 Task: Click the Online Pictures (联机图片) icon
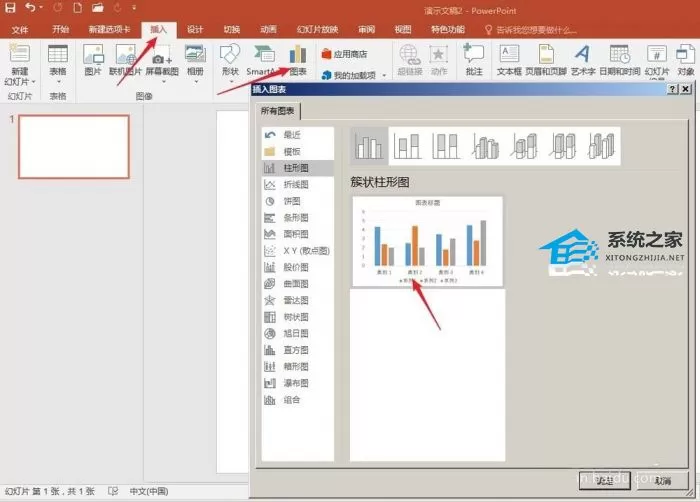[126, 54]
